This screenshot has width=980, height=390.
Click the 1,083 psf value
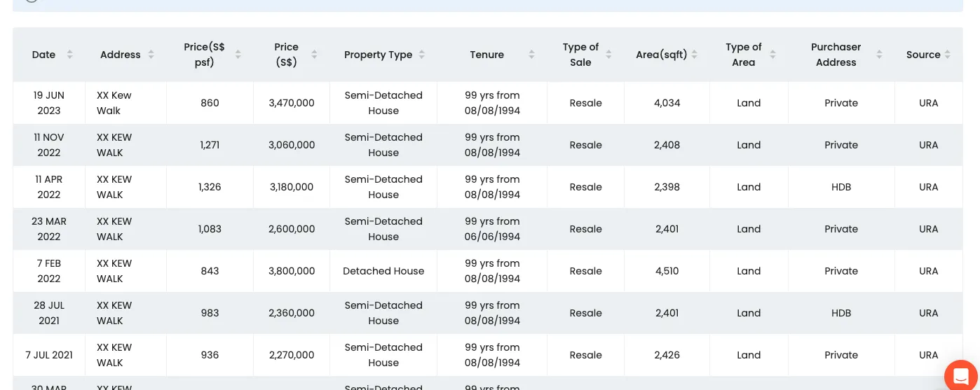210,229
